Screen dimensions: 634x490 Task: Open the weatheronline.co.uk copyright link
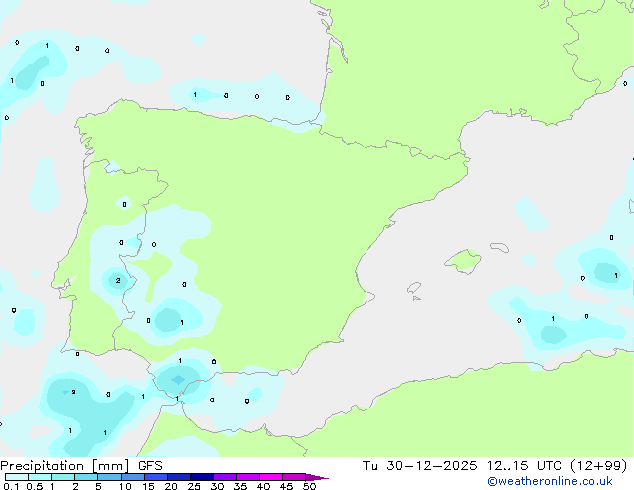[x=549, y=481]
